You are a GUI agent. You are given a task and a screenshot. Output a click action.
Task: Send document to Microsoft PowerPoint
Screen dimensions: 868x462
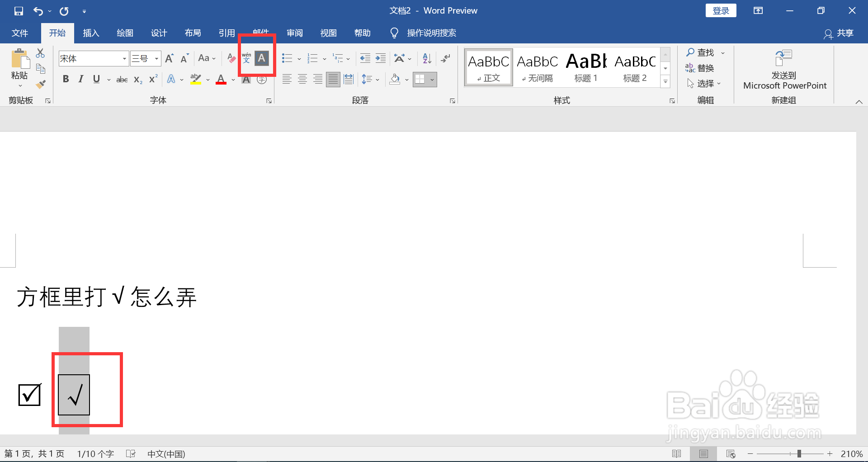pos(784,70)
